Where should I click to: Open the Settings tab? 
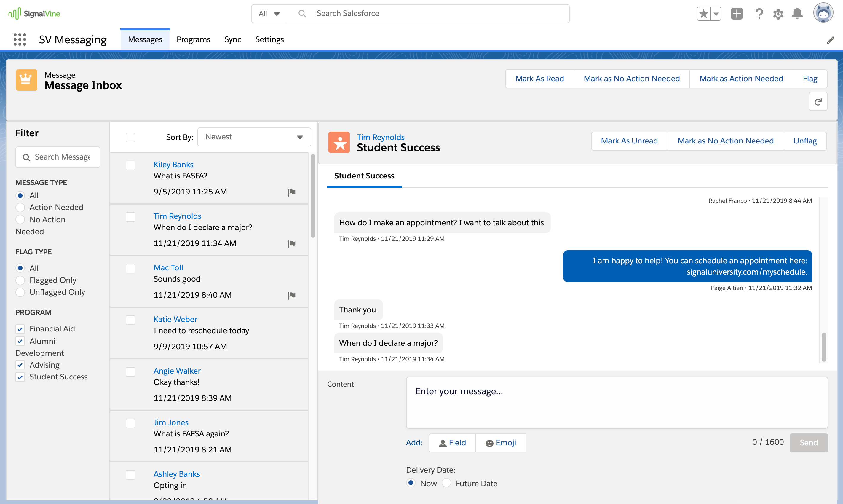[x=269, y=39]
